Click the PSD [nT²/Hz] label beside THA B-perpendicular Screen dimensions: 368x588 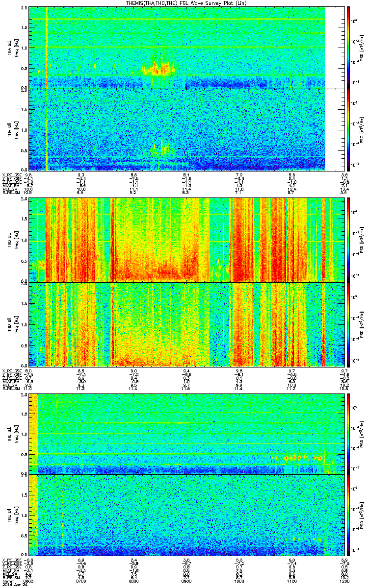[362, 48]
